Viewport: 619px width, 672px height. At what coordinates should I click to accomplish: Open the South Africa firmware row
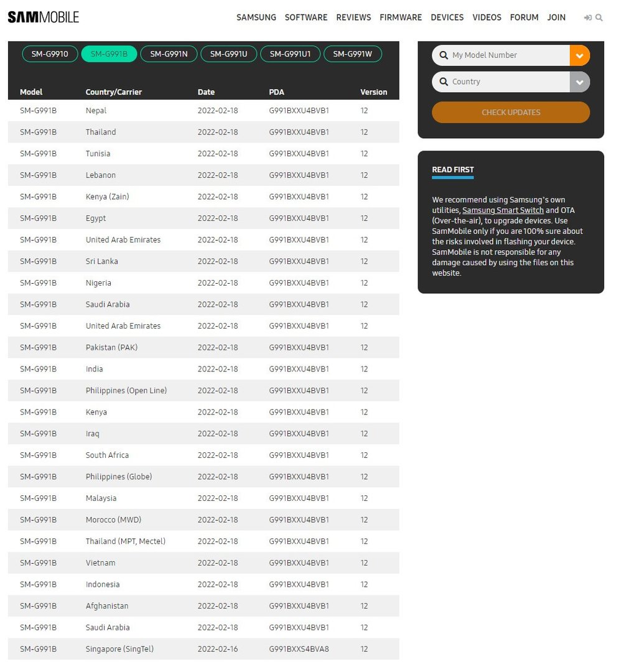coord(203,455)
